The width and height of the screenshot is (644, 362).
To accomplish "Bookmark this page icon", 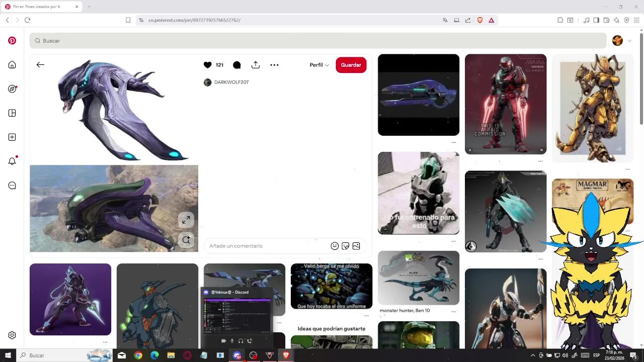I will coord(128,20).
